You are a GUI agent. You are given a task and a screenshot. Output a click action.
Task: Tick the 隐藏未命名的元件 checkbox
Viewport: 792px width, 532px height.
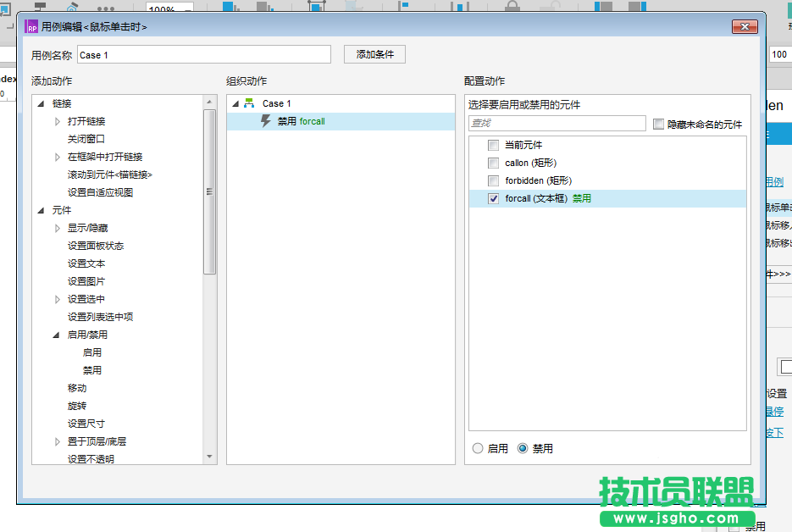coord(658,124)
